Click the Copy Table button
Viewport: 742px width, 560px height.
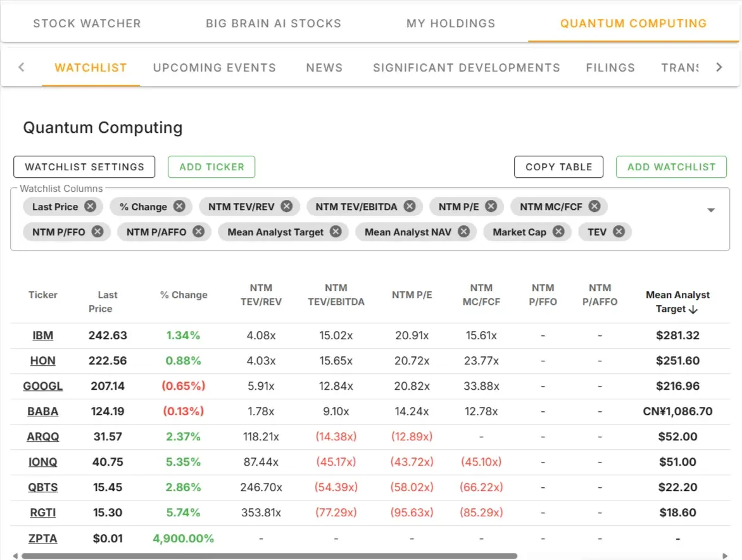(559, 167)
